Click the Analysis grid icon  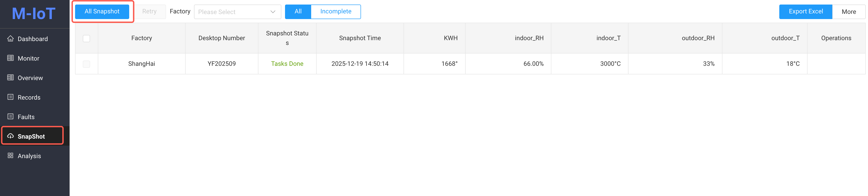point(10,156)
